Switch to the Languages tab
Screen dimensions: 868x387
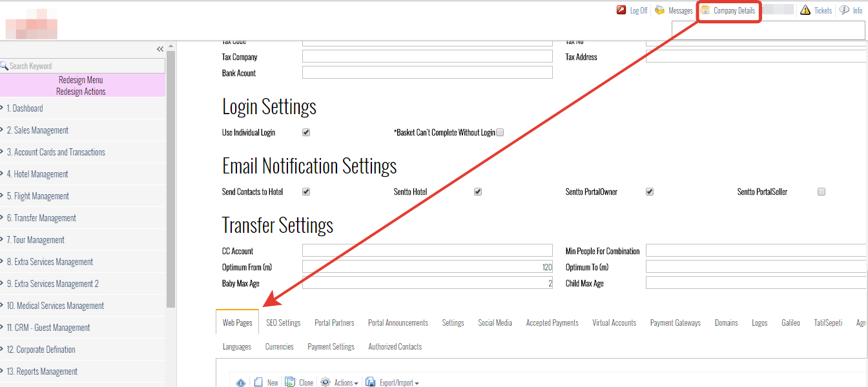[x=237, y=346]
